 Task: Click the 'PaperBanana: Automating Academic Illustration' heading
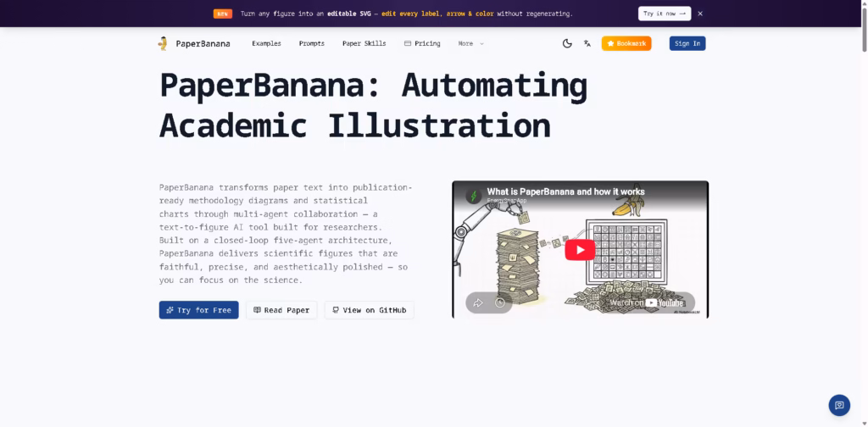coord(373,106)
